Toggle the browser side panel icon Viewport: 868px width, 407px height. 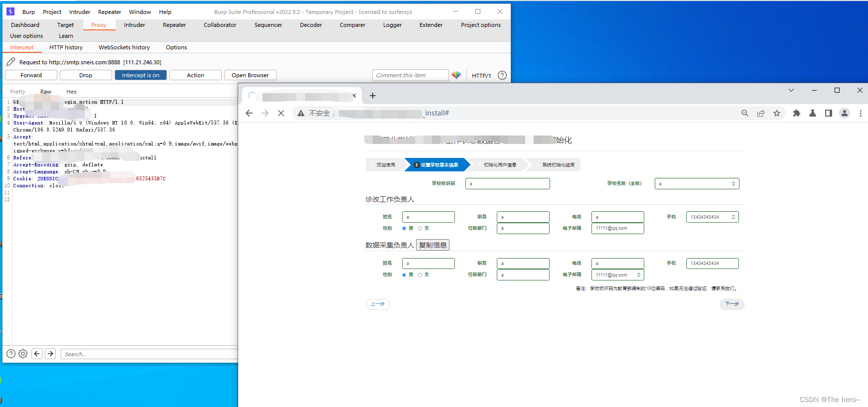[x=829, y=113]
